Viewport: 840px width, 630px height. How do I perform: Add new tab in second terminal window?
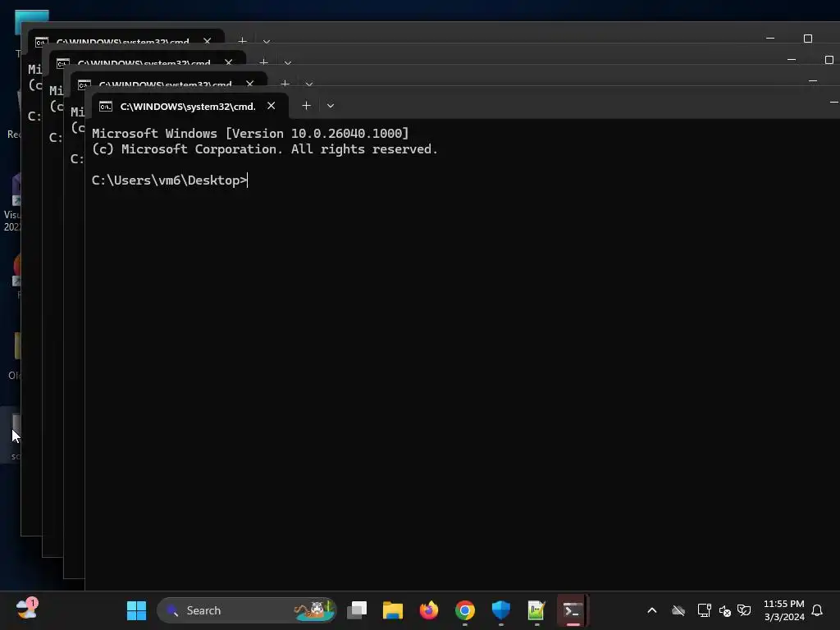click(x=285, y=83)
